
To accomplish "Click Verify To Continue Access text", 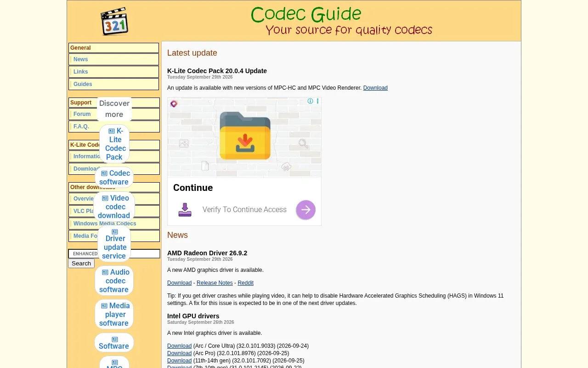I will pos(244,210).
